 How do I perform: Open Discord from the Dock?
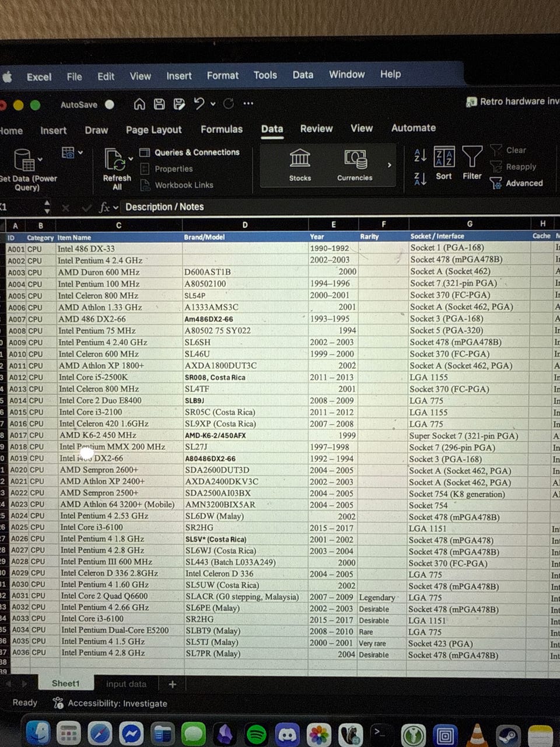click(x=287, y=735)
